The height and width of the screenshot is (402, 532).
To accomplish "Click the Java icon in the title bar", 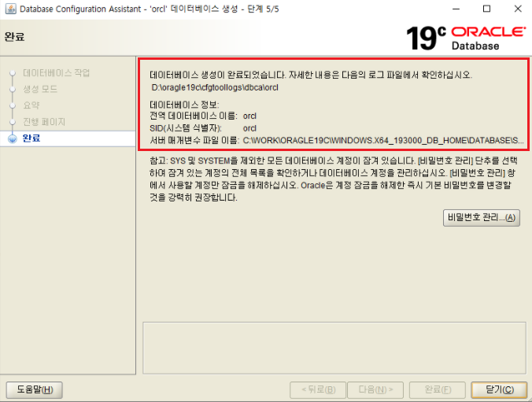I will coord(9,9).
